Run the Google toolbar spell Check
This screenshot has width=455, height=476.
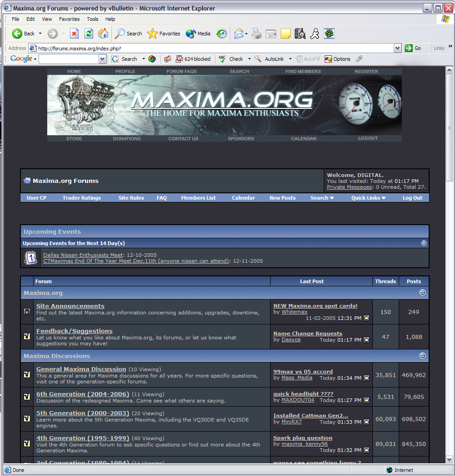point(231,59)
